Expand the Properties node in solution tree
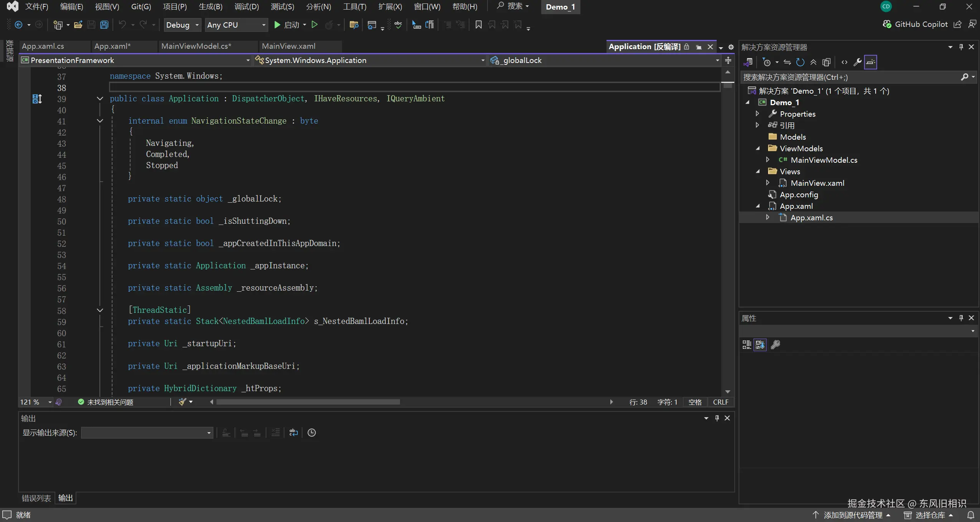The height and width of the screenshot is (522, 980). (757, 114)
